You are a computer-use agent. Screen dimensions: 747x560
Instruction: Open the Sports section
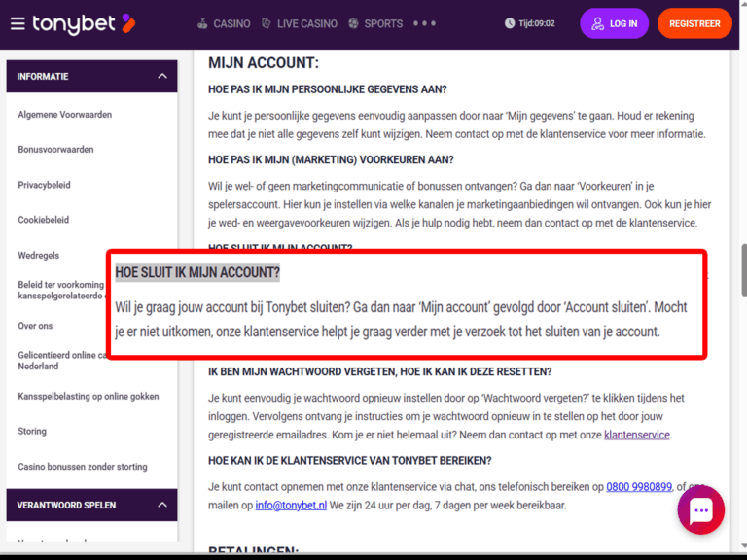pos(383,23)
